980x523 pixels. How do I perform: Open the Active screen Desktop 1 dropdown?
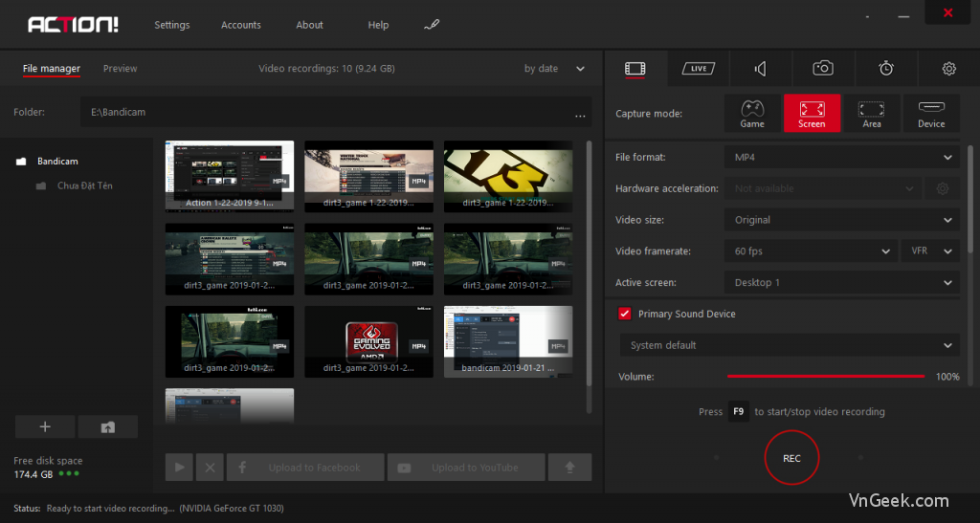coord(842,283)
